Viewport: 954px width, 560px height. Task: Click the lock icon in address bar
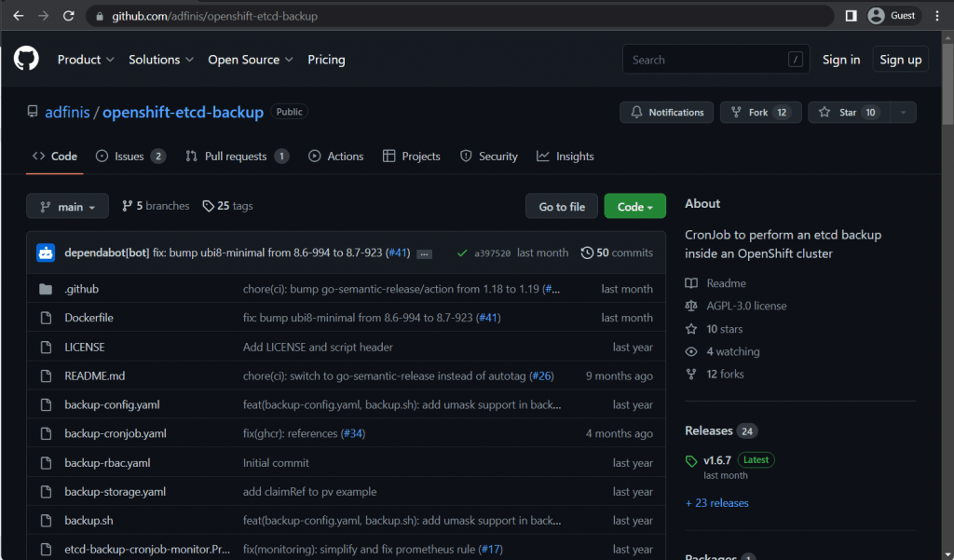pyautogui.click(x=99, y=17)
